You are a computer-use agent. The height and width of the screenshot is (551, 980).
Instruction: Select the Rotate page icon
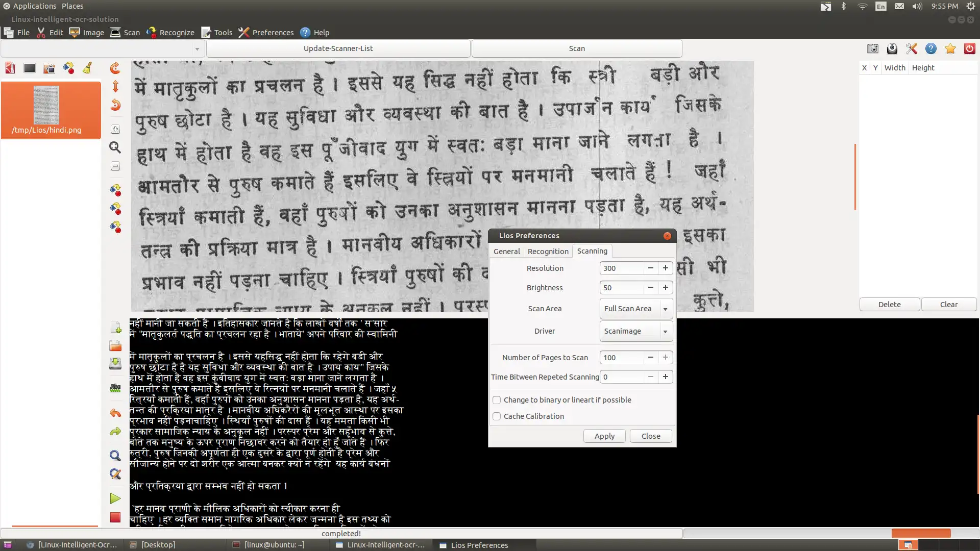pos(116,67)
